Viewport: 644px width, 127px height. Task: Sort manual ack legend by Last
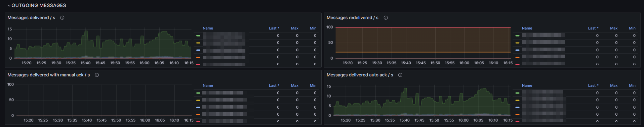pos(274,85)
